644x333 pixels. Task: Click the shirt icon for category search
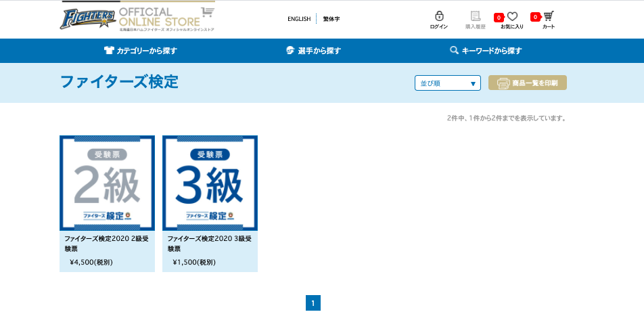point(109,51)
